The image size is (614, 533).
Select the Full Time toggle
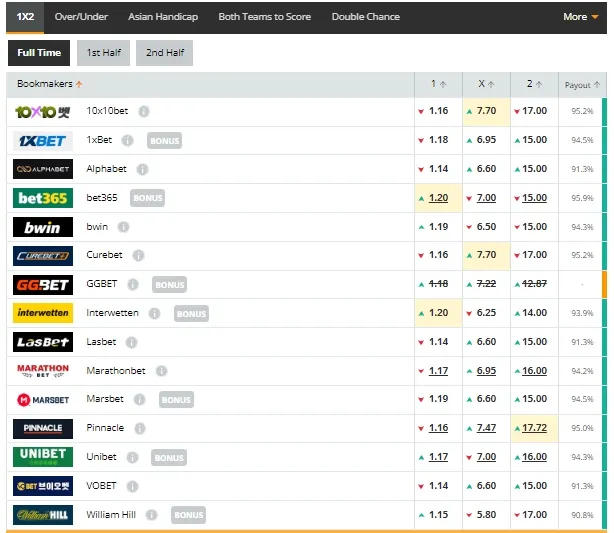(x=39, y=53)
